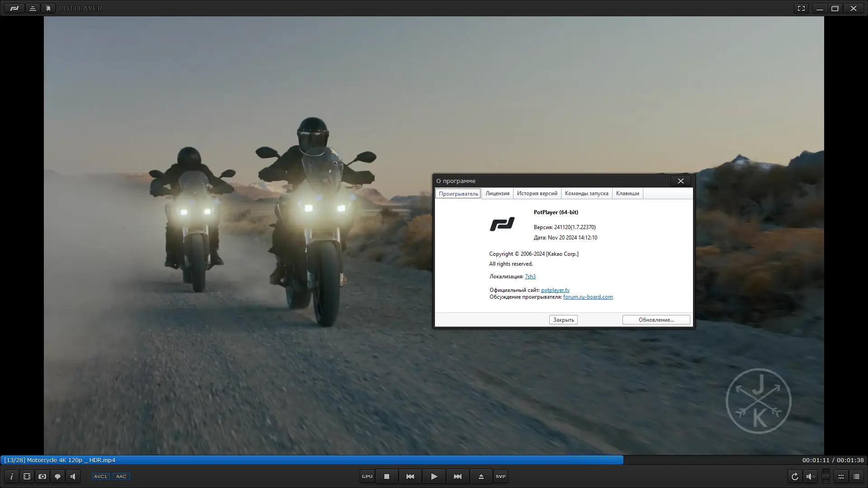Open the AAC audio codec selector

point(121,476)
